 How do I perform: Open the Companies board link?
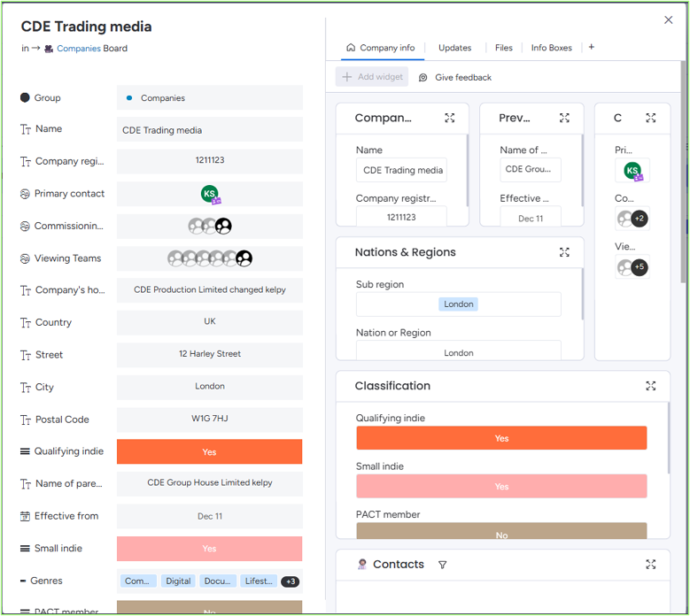[x=78, y=49]
